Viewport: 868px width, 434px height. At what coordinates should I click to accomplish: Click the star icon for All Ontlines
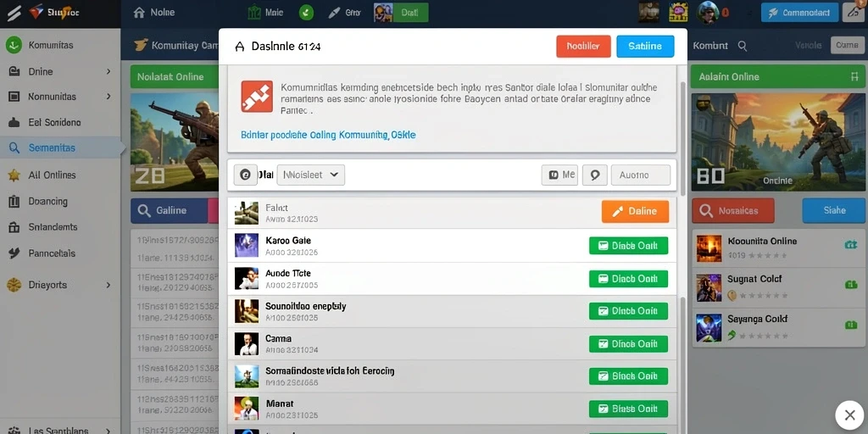click(x=14, y=175)
